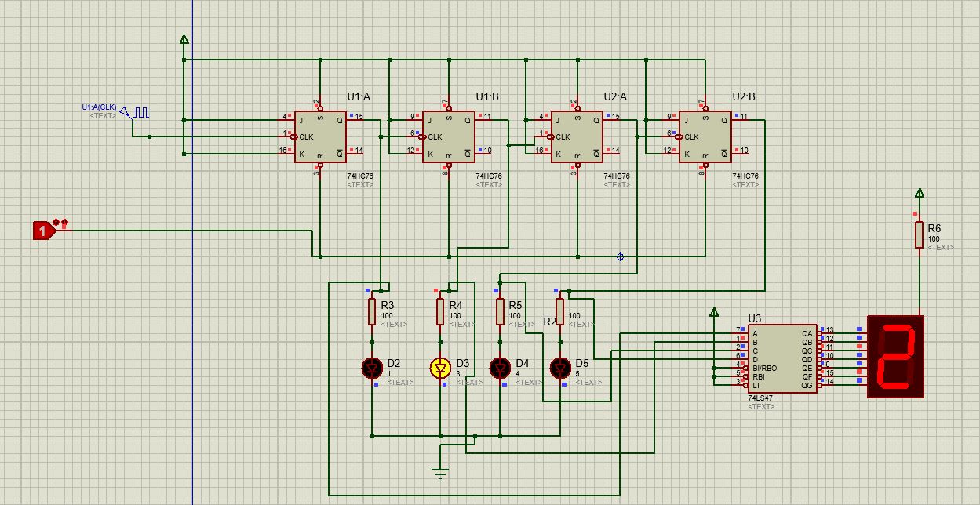Click the QA output pin 13 of U3

(825, 332)
